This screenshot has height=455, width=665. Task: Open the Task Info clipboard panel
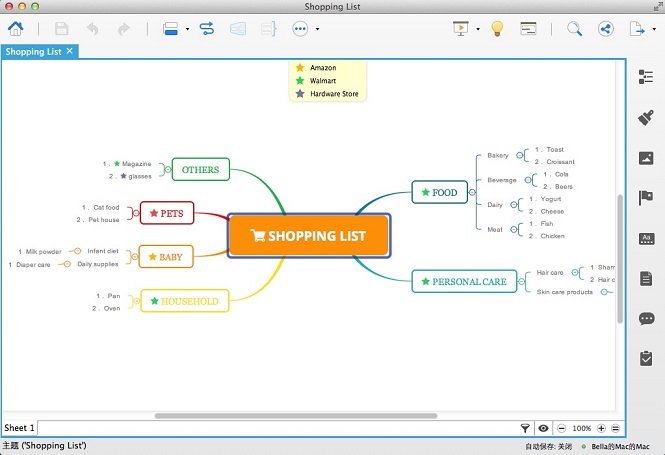tap(645, 358)
